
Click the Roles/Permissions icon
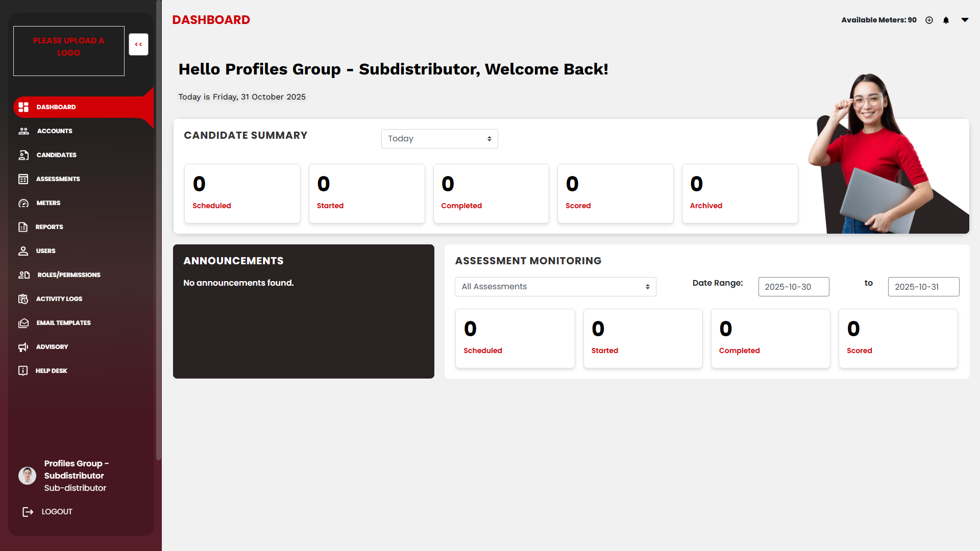(24, 275)
